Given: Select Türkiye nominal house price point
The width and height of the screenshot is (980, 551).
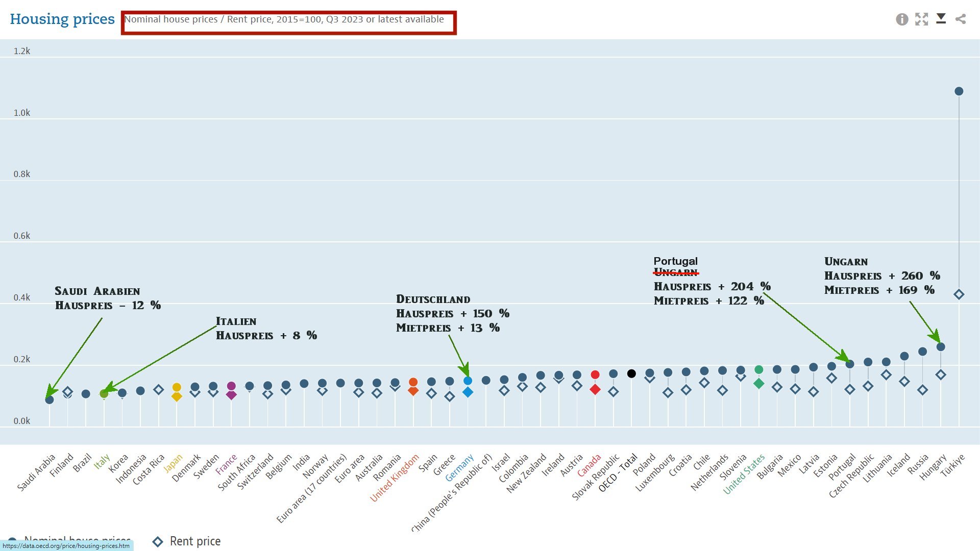Looking at the screenshot, I should point(959,91).
